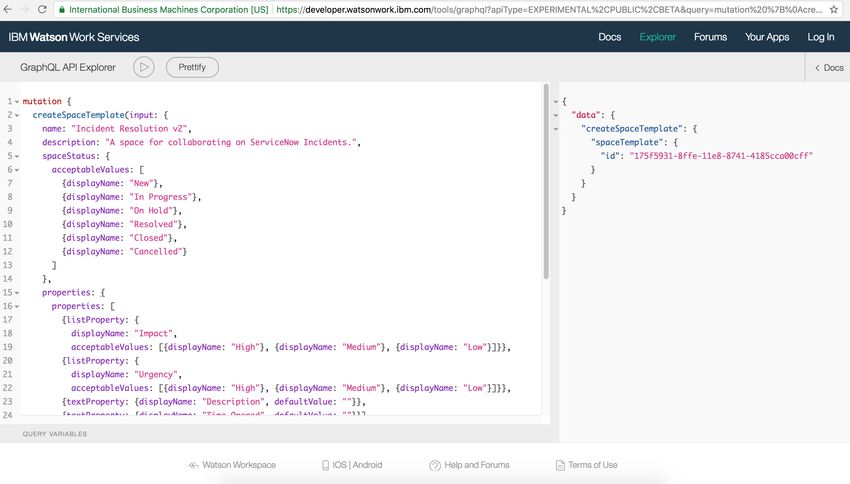Run the GraphQL query with play button
Image resolution: width=850 pixels, height=484 pixels.
point(144,67)
